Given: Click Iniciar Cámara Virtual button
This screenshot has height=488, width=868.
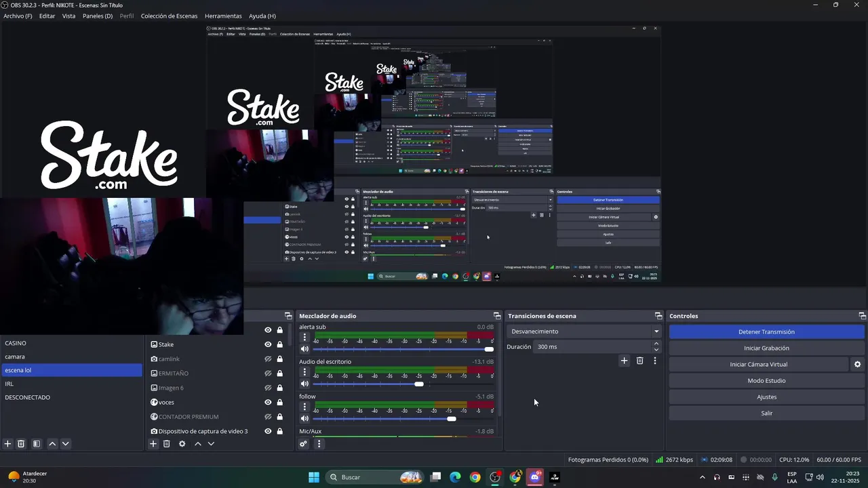Looking at the screenshot, I should click(x=758, y=365).
